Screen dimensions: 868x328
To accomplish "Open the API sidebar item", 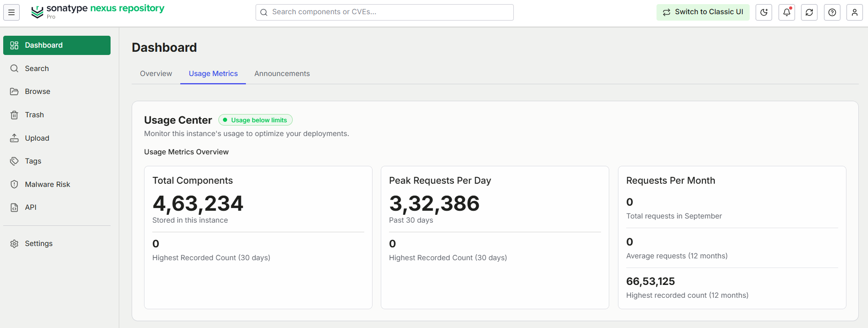I will point(57,208).
